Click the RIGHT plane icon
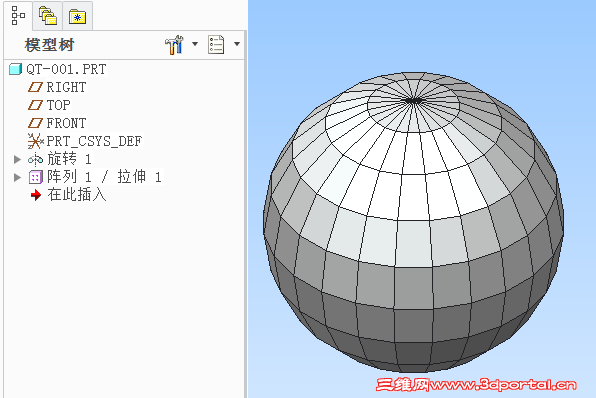Image resolution: width=596 pixels, height=398 pixels. tap(35, 87)
